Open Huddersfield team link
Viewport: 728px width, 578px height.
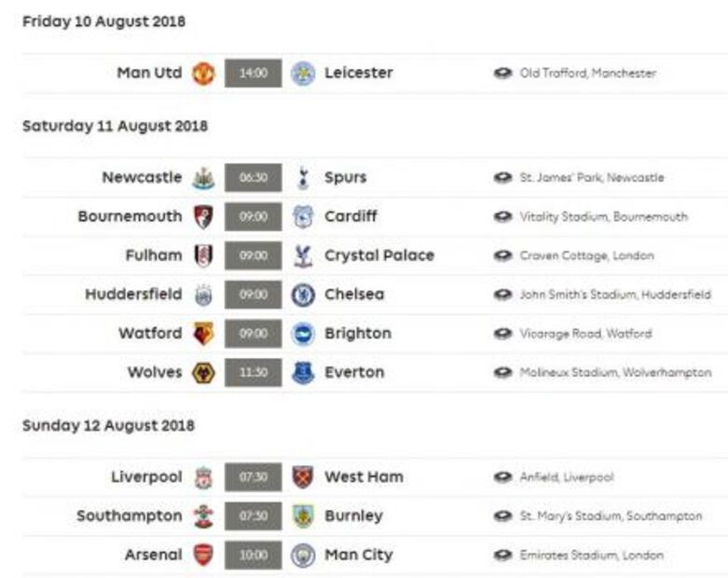click(x=133, y=295)
